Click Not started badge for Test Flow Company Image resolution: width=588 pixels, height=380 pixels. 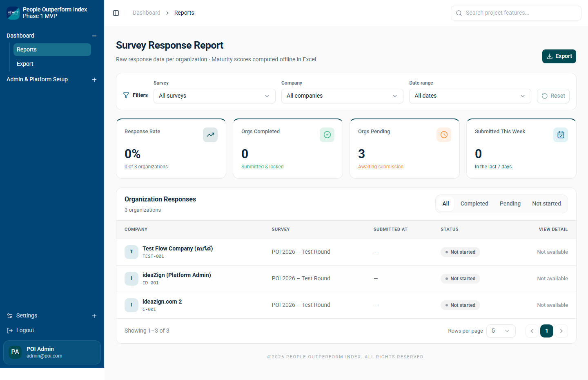coord(460,252)
